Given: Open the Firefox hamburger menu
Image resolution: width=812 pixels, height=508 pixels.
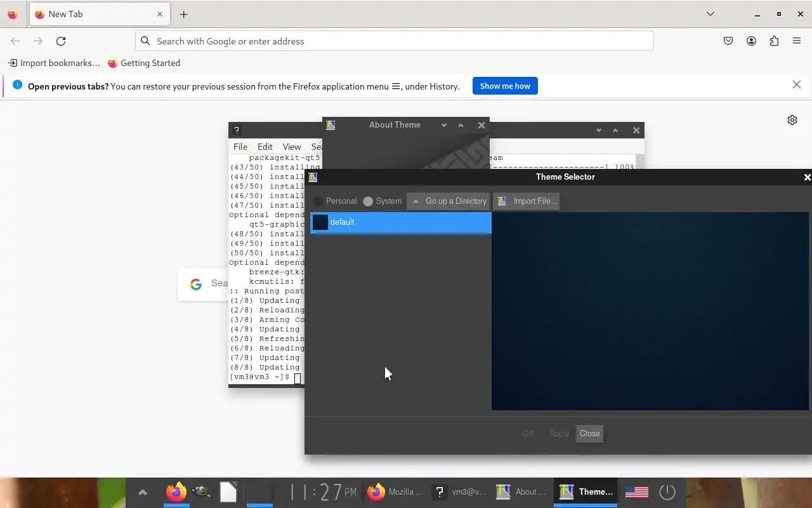Looking at the screenshot, I should coord(797,41).
